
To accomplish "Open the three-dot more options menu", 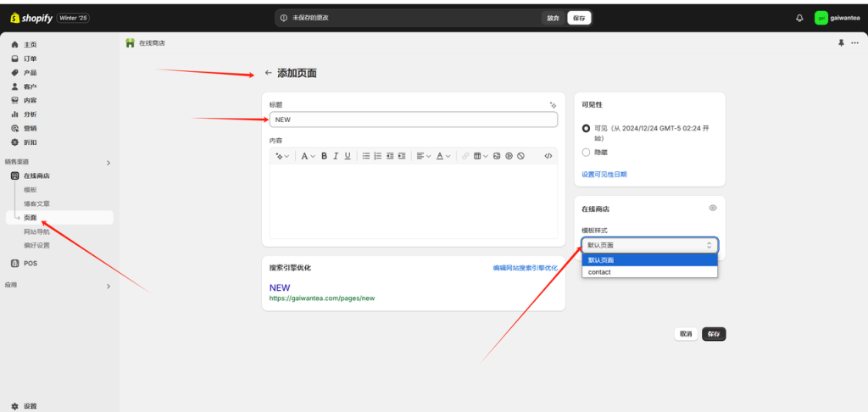I will [854, 42].
